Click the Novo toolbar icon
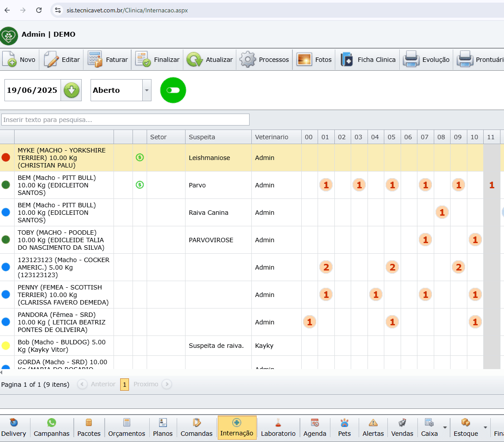Viewport: 504px width, 442px height. (x=10, y=60)
